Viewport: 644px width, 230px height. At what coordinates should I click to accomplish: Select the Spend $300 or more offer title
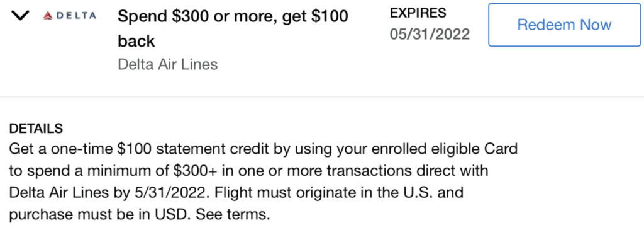point(233,29)
